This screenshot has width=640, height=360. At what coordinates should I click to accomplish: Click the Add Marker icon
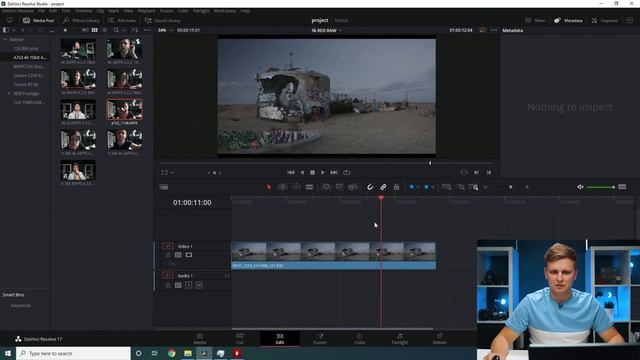pos(426,187)
